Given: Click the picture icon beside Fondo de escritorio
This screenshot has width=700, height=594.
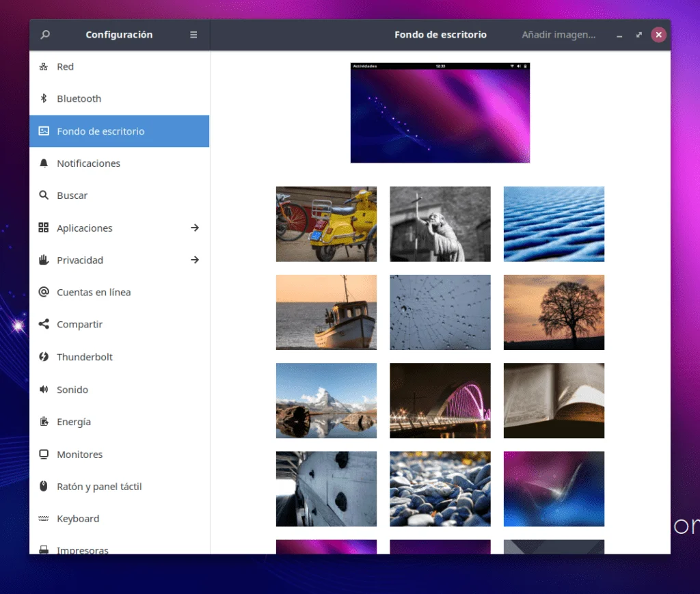Looking at the screenshot, I should click(44, 131).
